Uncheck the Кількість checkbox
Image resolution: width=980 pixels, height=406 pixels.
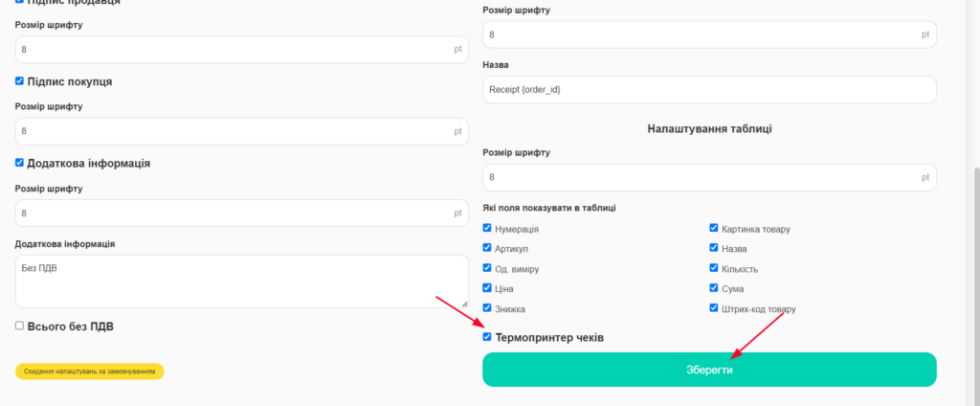[714, 268]
